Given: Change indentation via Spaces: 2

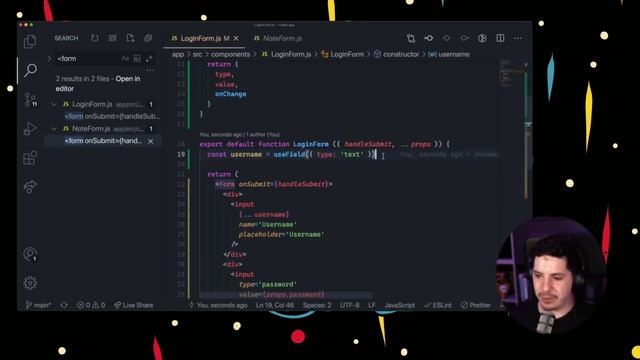Looking at the screenshot, I should pyautogui.click(x=317, y=305).
